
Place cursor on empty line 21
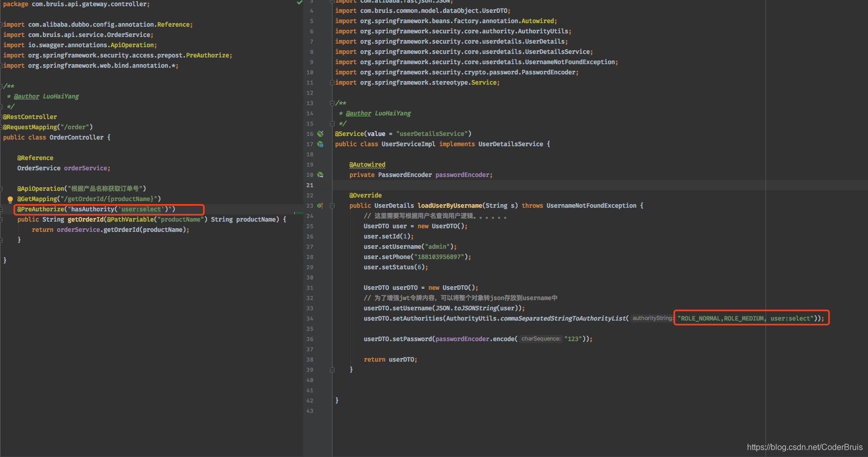tap(600, 185)
